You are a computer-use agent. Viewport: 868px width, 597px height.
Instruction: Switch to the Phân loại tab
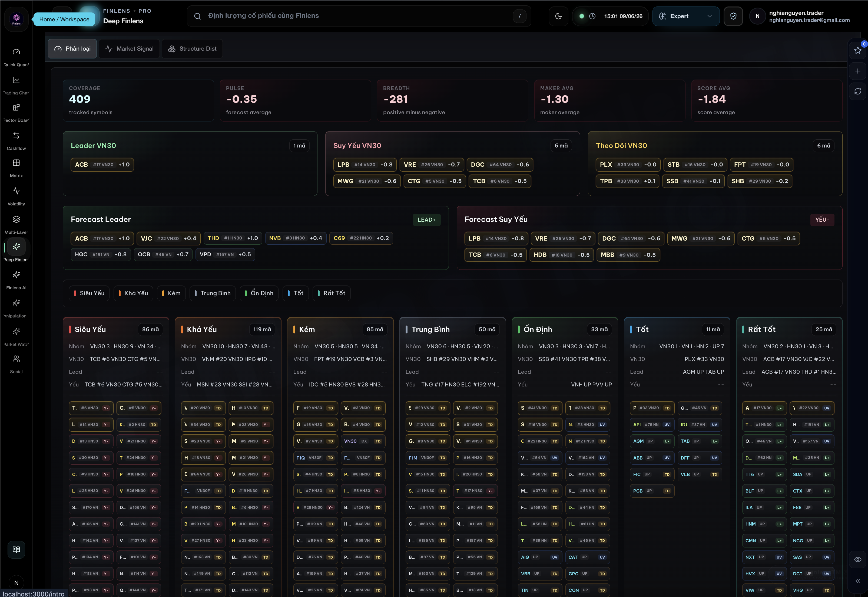pyautogui.click(x=72, y=49)
